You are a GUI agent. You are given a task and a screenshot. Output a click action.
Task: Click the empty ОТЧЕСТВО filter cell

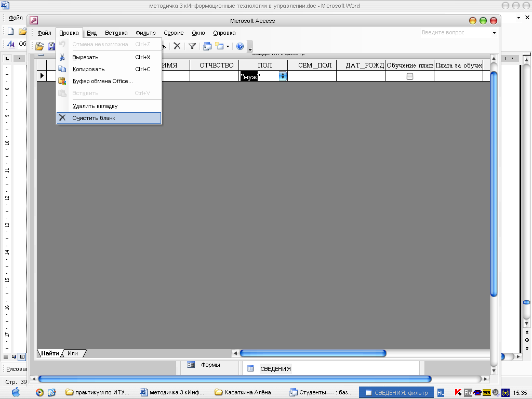[215, 76]
